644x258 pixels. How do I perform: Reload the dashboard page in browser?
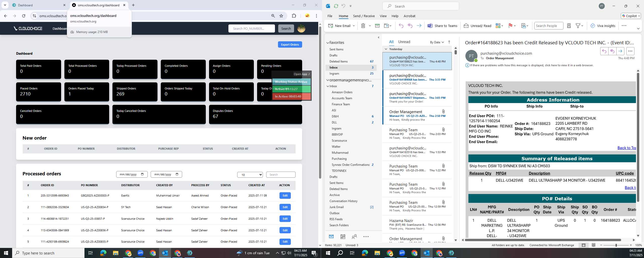coord(24,16)
